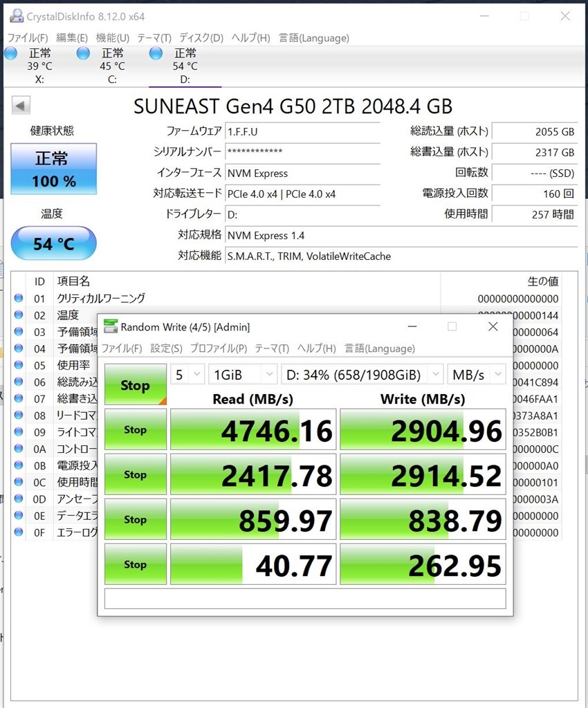Click the transfer mode field PCIe 4.0 x4
This screenshot has width=588, height=708.
pyautogui.click(x=302, y=194)
